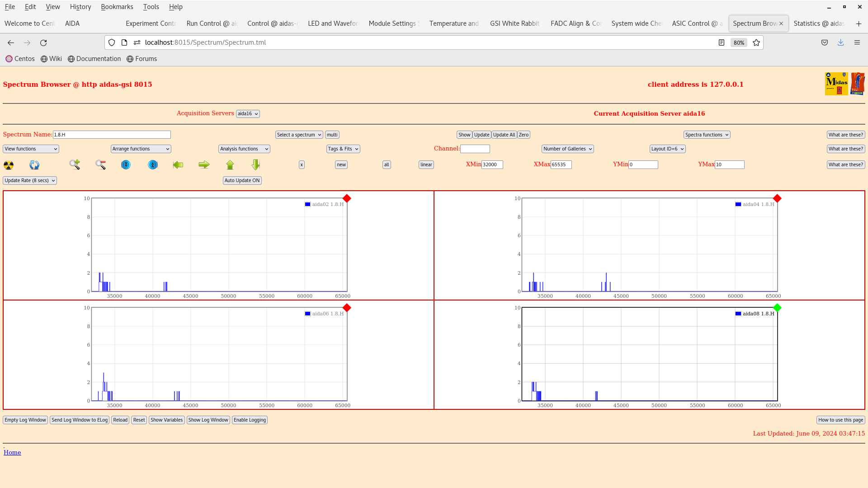Click the green up arrow icon
The height and width of the screenshot is (488, 868).
click(x=230, y=165)
